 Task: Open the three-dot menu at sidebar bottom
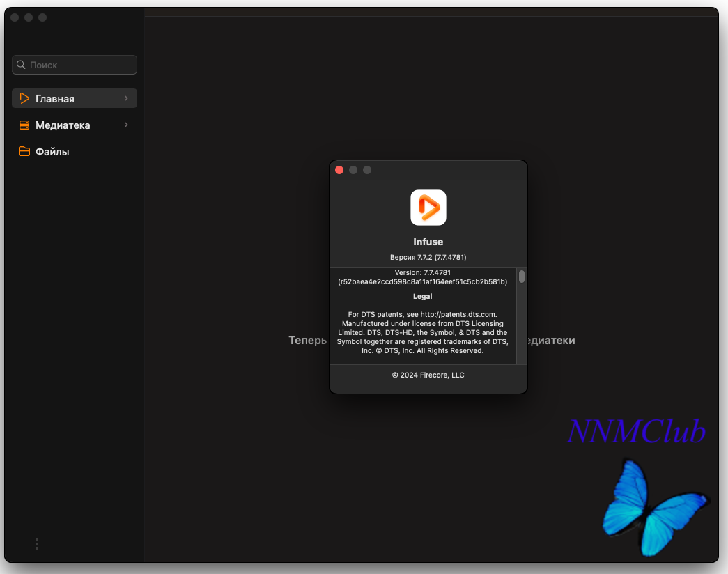37,544
